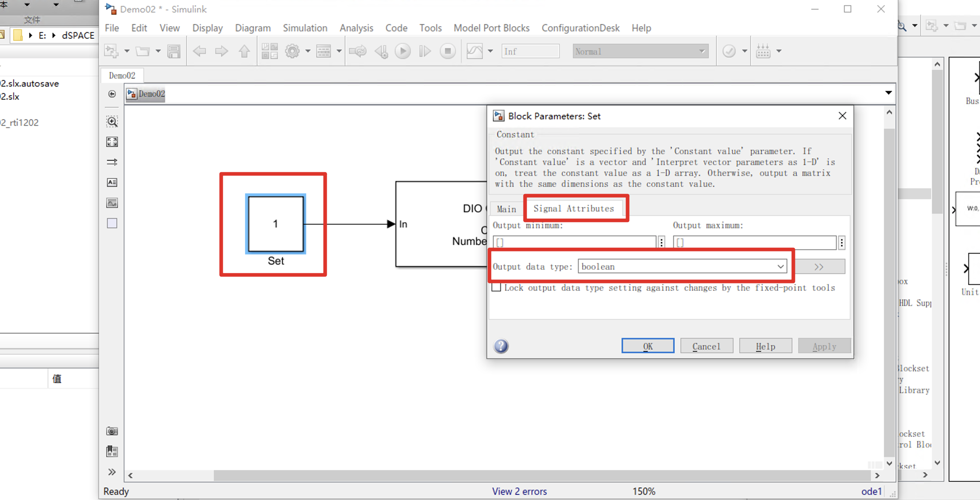Click the simulation stop time Inf field
The width and height of the screenshot is (980, 500).
point(530,51)
